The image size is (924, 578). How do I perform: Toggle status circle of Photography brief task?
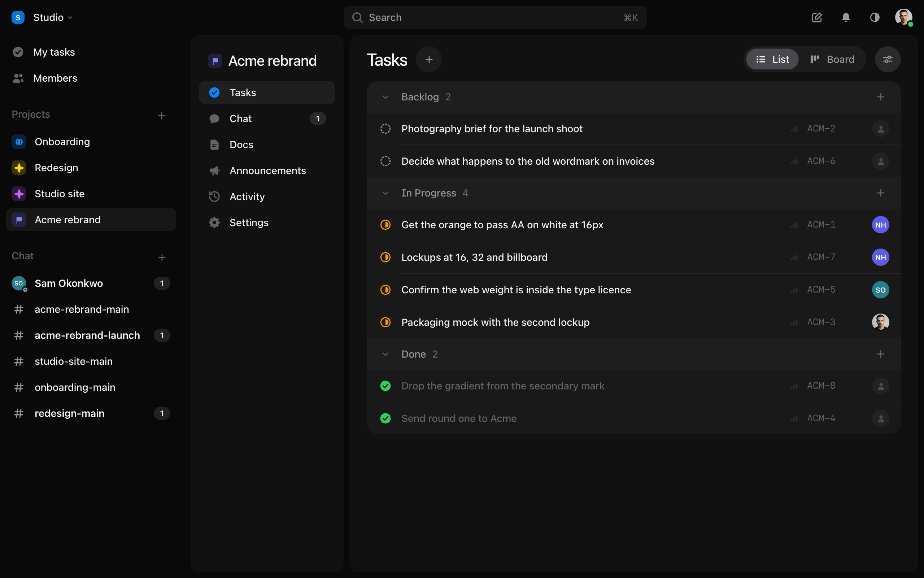[385, 129]
